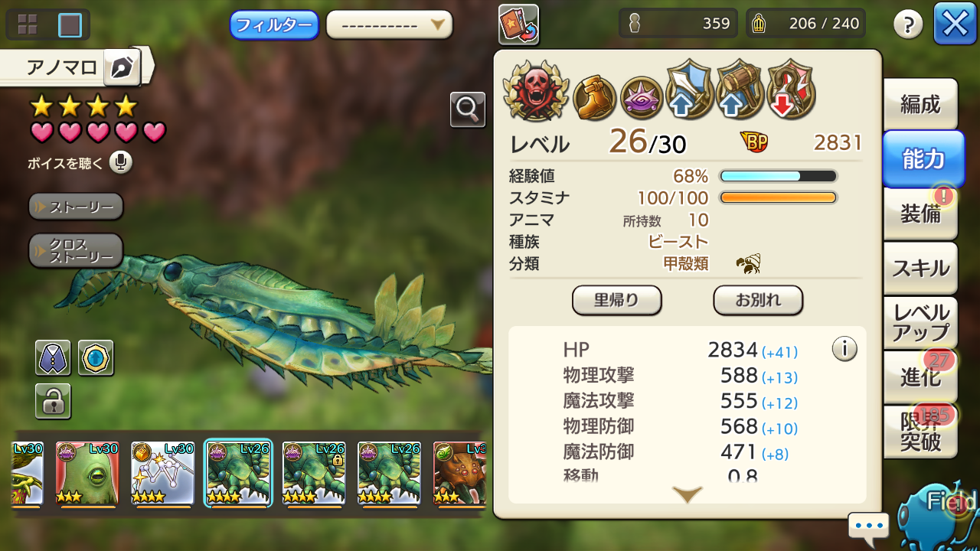Open the help question mark icon
This screenshot has width=980, height=551.
coord(908,25)
